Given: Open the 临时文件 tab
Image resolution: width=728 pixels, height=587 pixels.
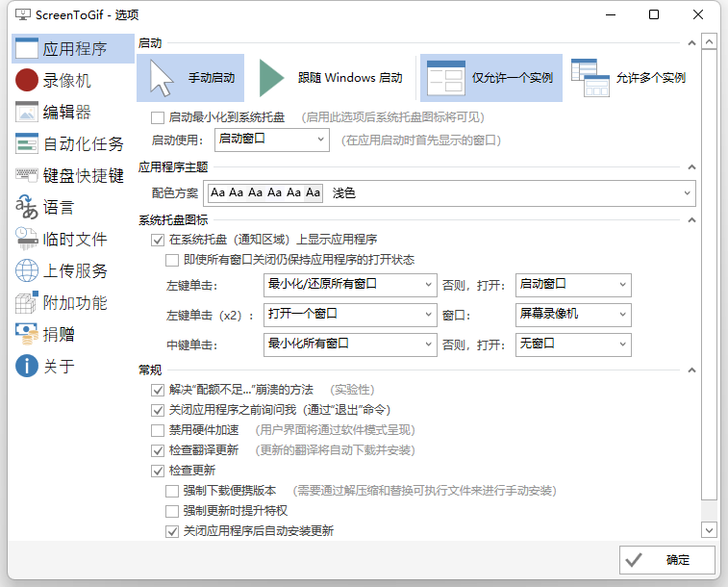Looking at the screenshot, I should [x=73, y=239].
